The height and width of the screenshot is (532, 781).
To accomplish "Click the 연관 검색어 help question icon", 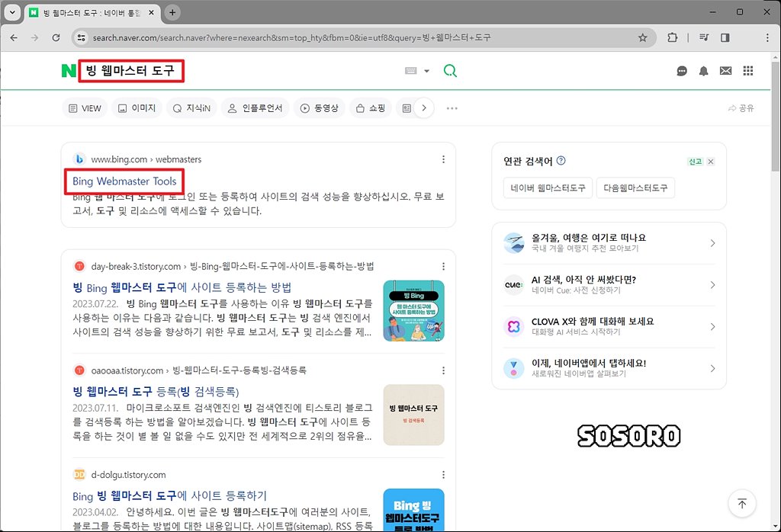I will tap(561, 160).
